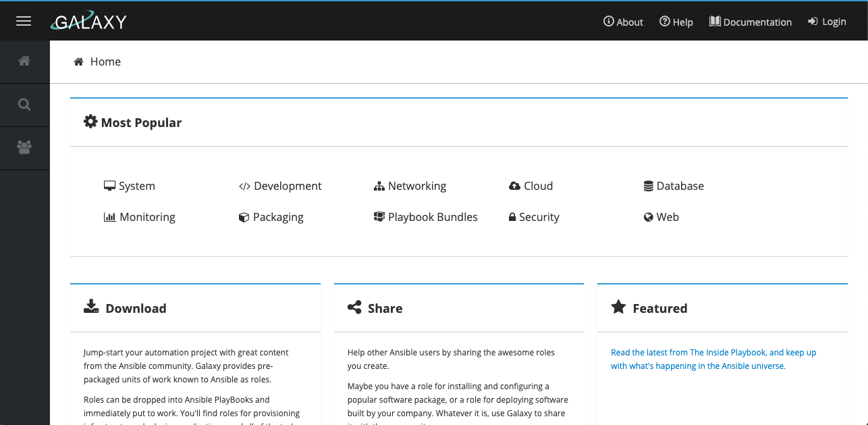Image resolution: width=868 pixels, height=425 pixels.
Task: Open the Development category link
Action: point(281,186)
